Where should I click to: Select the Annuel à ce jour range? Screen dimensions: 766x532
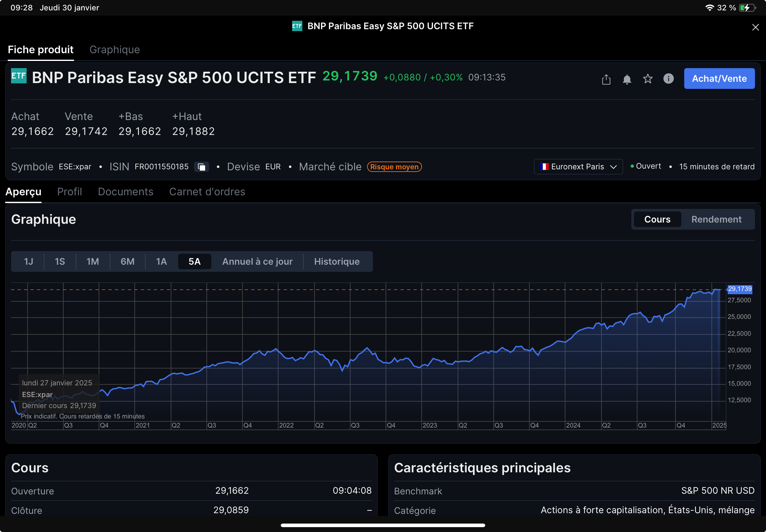(257, 262)
